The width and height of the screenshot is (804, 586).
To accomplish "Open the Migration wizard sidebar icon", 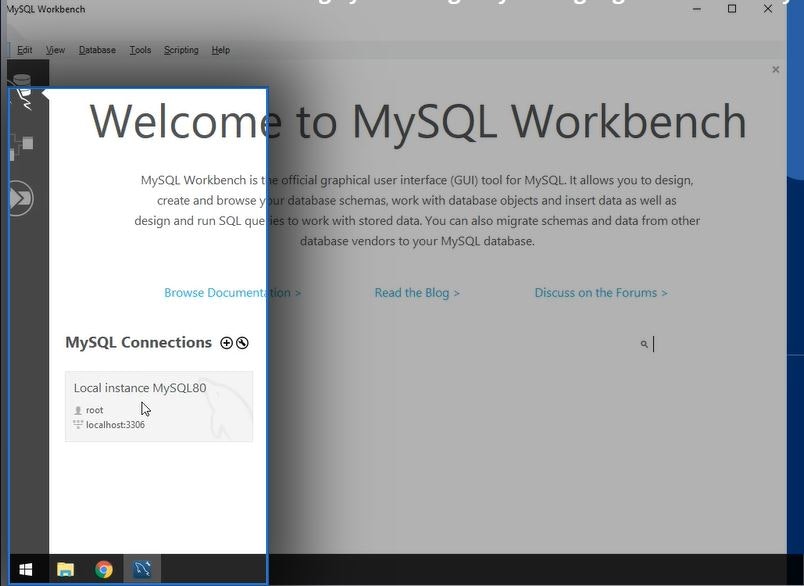I will pos(21,198).
